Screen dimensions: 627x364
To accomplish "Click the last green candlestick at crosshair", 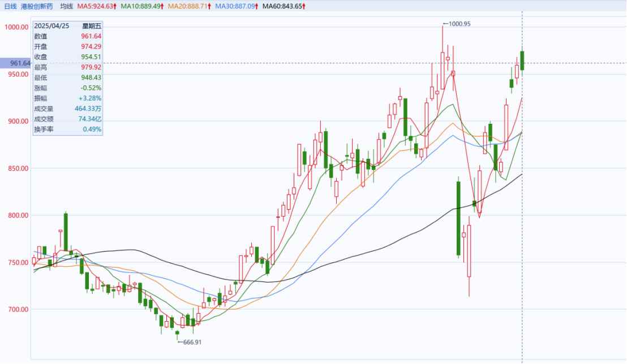I will click(x=522, y=60).
